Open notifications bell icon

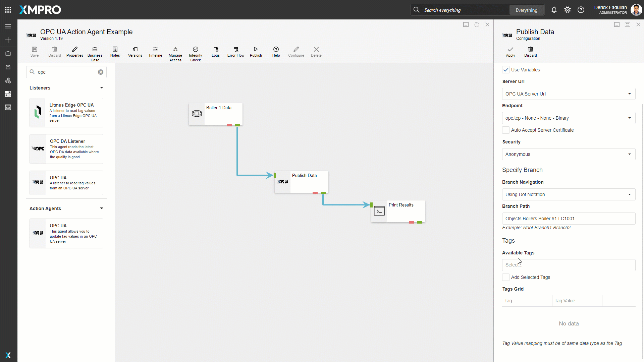[554, 10]
